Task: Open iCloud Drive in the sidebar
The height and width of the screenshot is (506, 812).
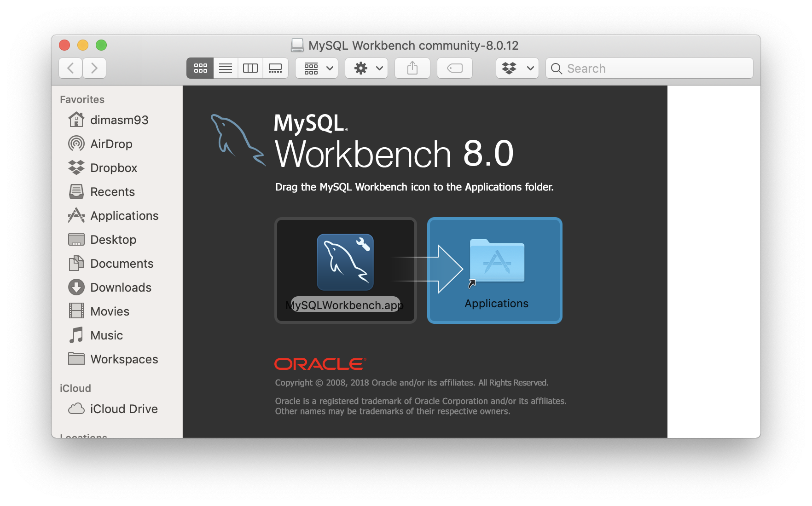Action: [113, 409]
